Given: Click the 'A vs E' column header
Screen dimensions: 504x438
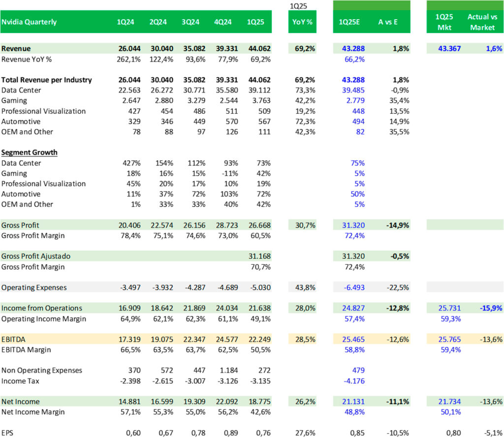Looking at the screenshot, I should click(388, 22).
